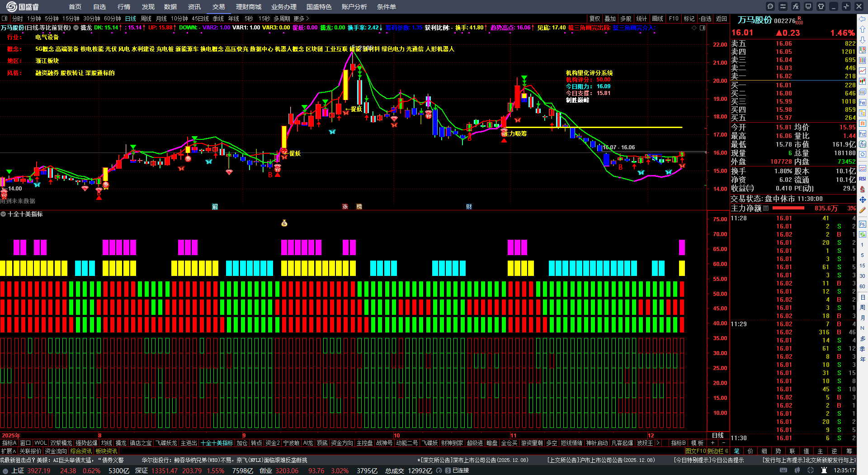
Task: Zoom in chart with plus button
Action: (713, 443)
